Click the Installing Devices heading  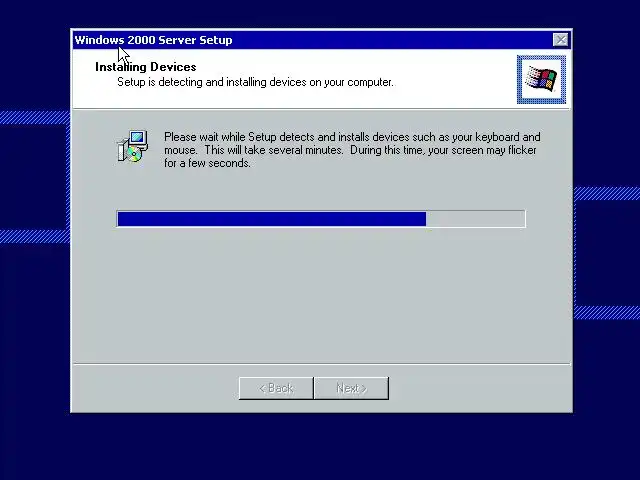tap(146, 67)
